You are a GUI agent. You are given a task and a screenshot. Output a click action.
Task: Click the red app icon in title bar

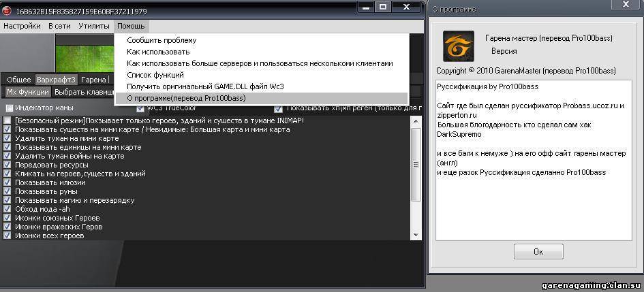coord(6,11)
